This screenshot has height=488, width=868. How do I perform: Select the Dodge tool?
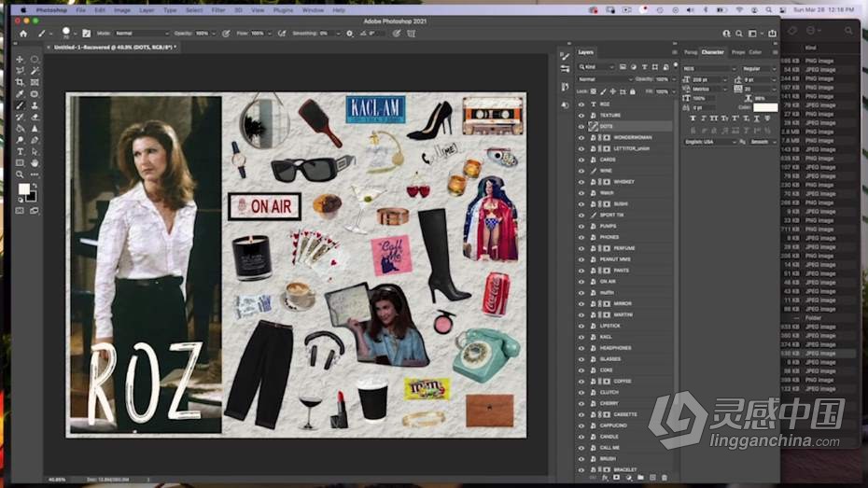20,141
